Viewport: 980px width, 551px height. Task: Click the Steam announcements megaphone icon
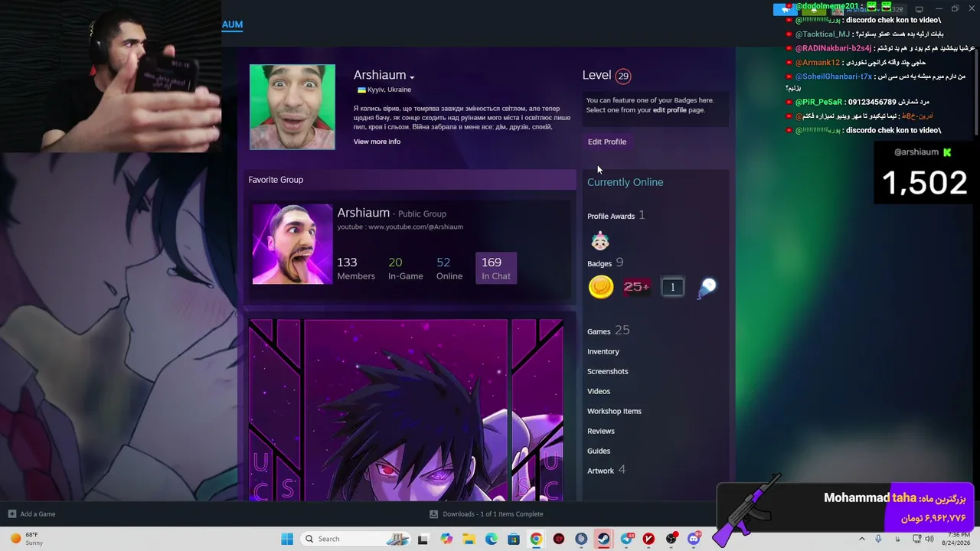785,9
